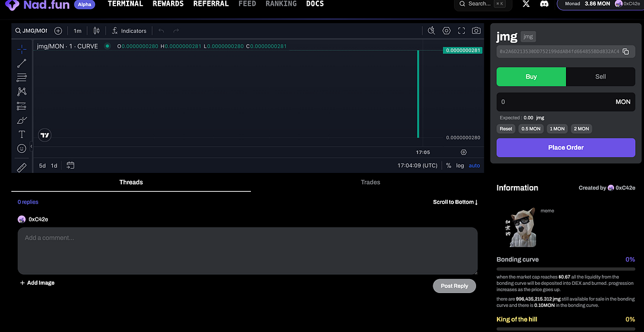
Task: Select the text annotation tool
Action: point(22,135)
